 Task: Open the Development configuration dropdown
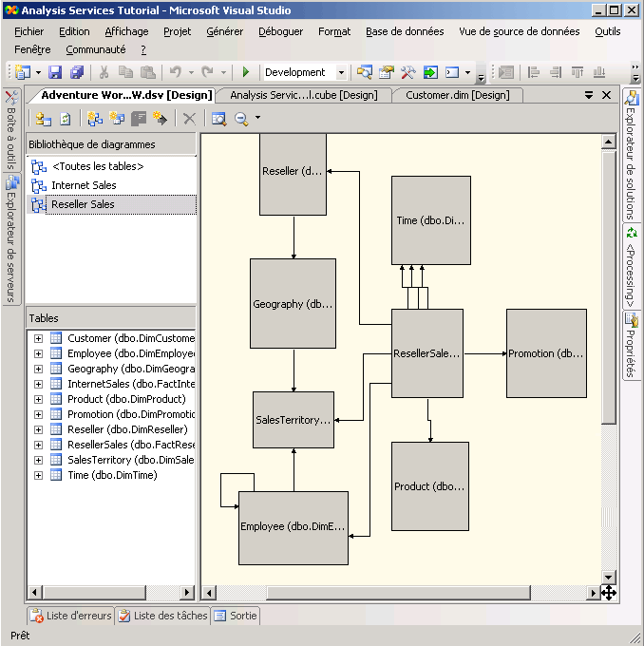coord(341,72)
